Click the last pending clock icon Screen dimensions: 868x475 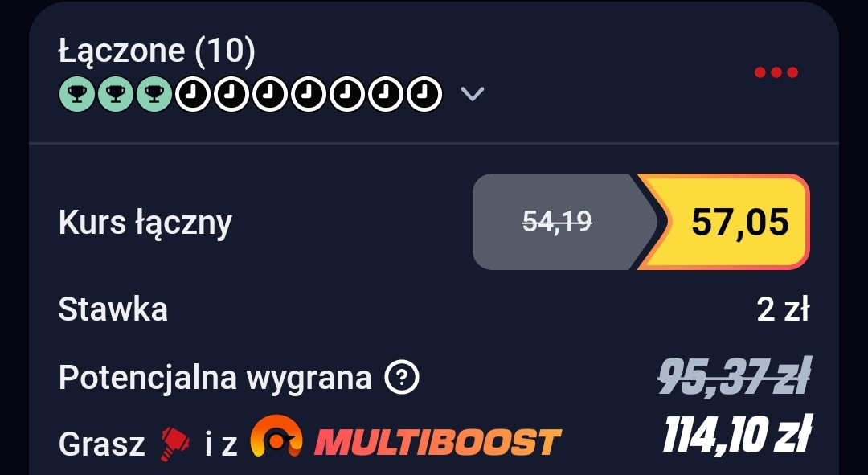coord(424,94)
